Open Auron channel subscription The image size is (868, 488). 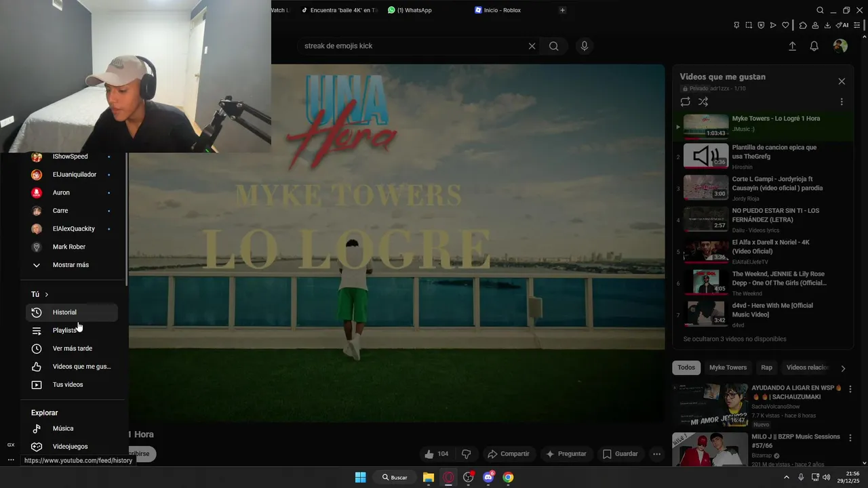(x=72, y=192)
